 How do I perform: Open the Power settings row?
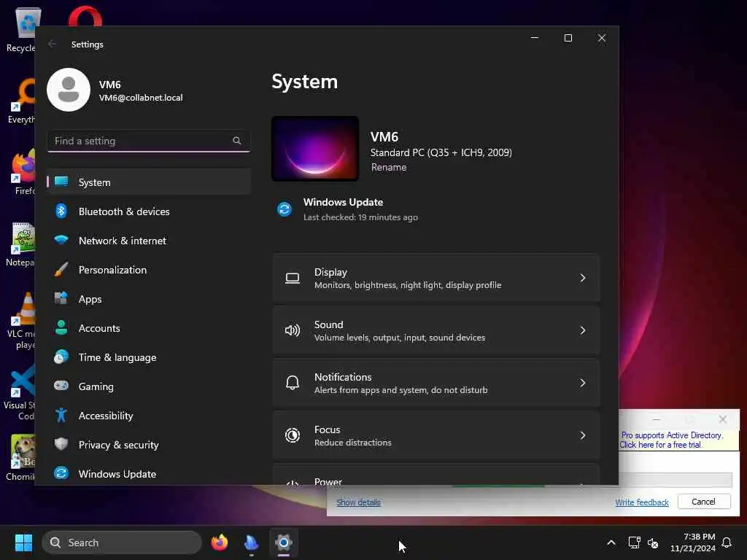point(436,474)
